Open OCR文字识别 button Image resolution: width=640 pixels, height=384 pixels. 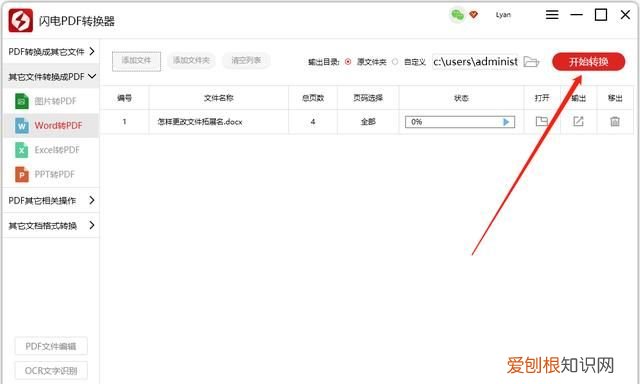51,371
